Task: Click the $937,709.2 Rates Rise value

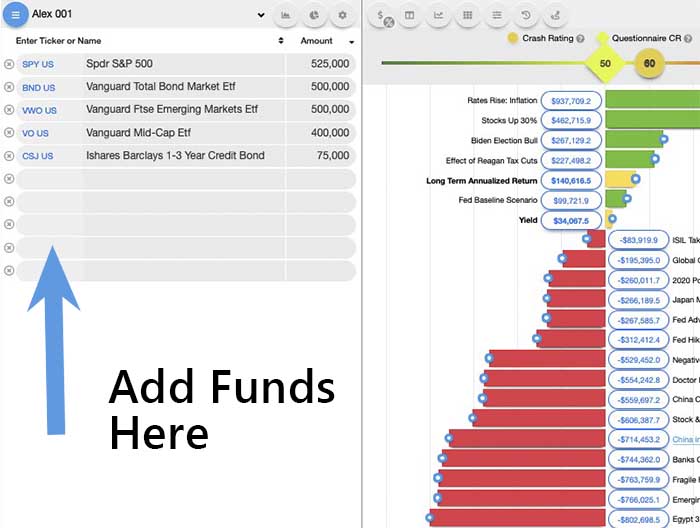Action: [x=571, y=100]
